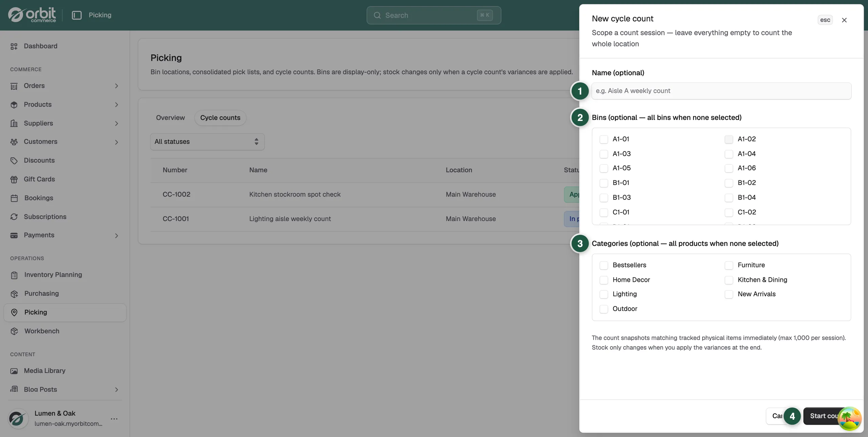This screenshot has height=437, width=868.
Task: Click the palm tree beach widget
Action: coord(849,419)
